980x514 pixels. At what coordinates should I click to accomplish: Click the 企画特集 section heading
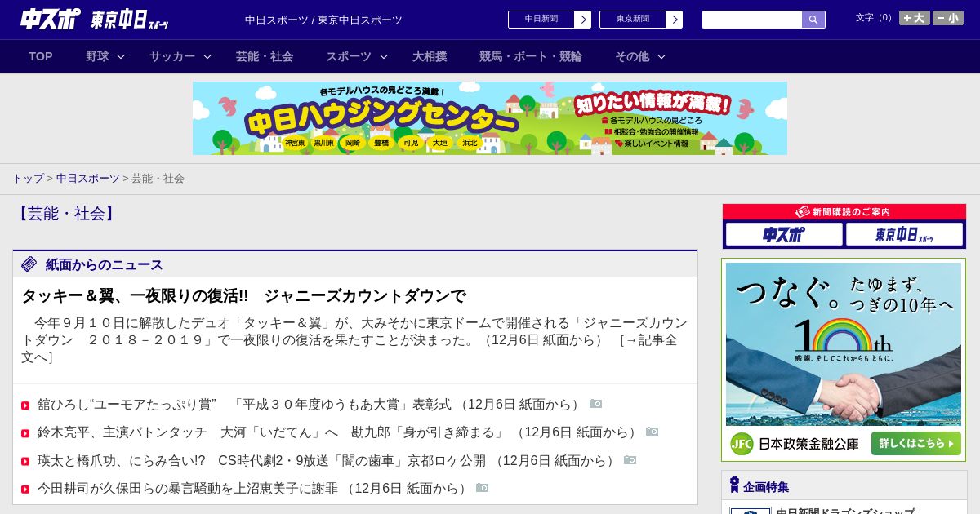(x=766, y=487)
